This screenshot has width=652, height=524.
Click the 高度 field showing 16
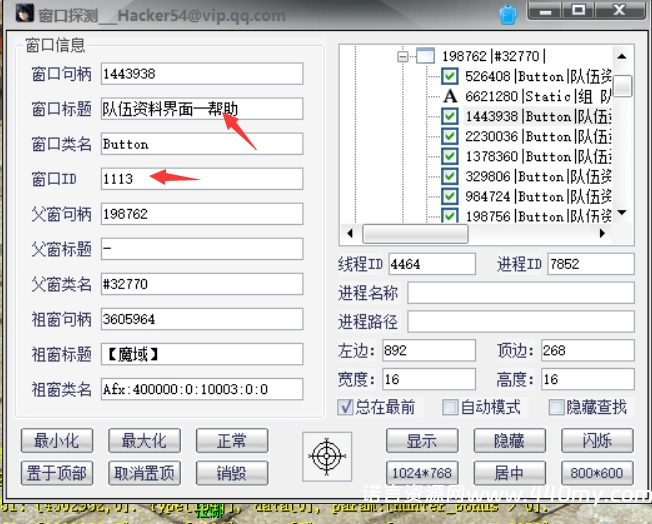(588, 379)
